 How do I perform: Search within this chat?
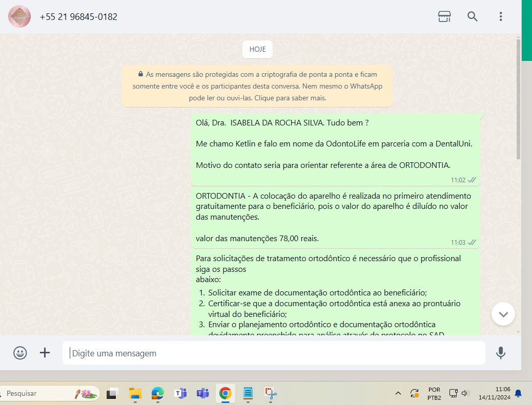click(472, 16)
